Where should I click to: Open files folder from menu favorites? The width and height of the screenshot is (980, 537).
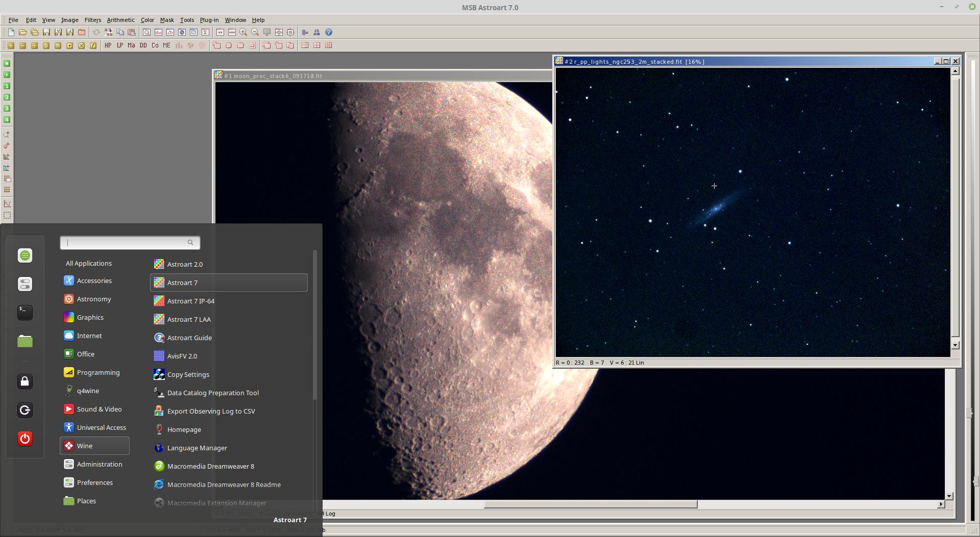pyautogui.click(x=25, y=341)
